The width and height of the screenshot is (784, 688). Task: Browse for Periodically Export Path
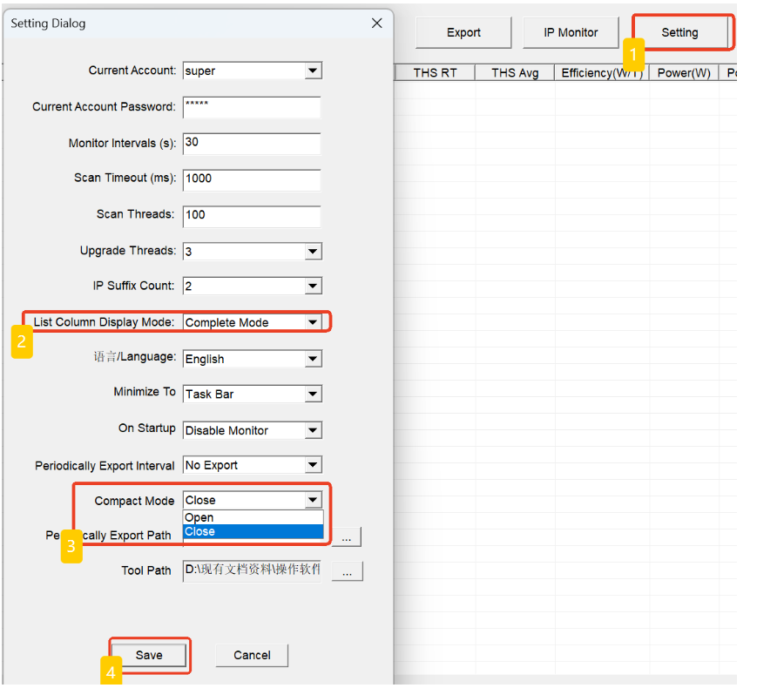point(347,537)
